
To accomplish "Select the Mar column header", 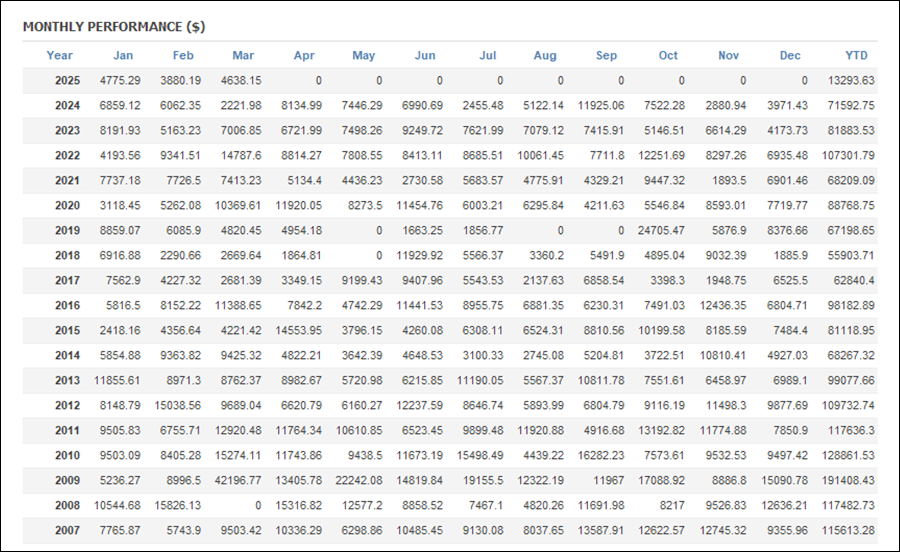I will 243,55.
